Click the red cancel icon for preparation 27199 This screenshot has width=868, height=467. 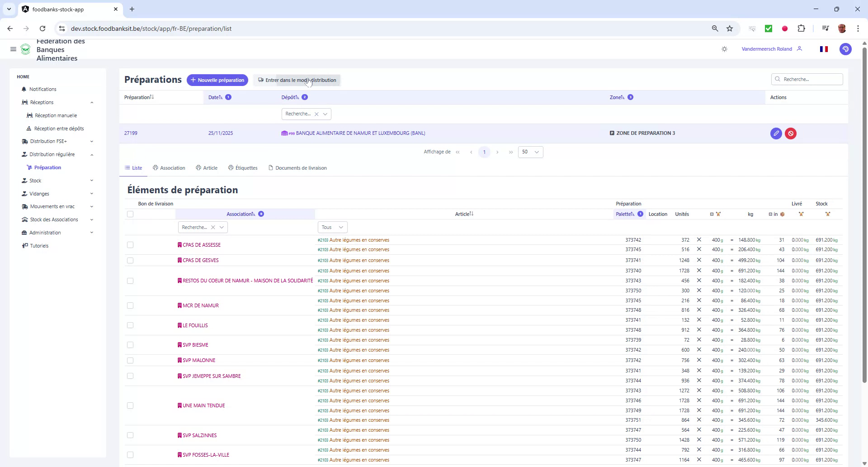(x=791, y=133)
